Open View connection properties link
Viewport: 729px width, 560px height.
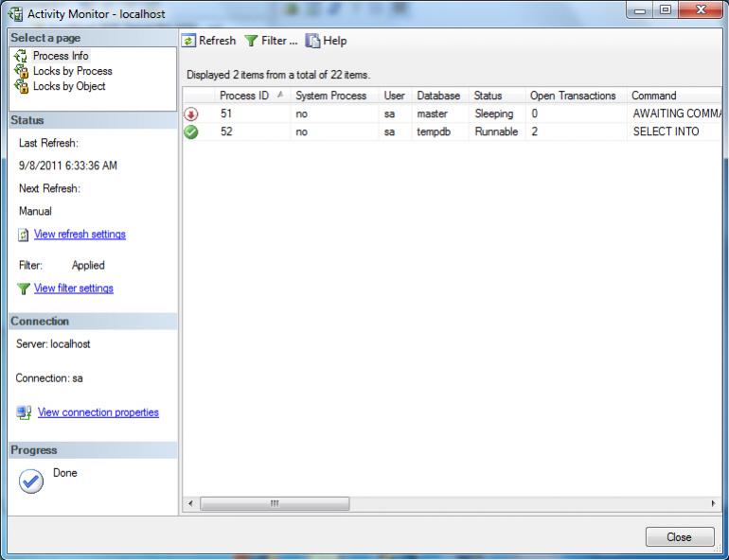pyautogui.click(x=98, y=412)
